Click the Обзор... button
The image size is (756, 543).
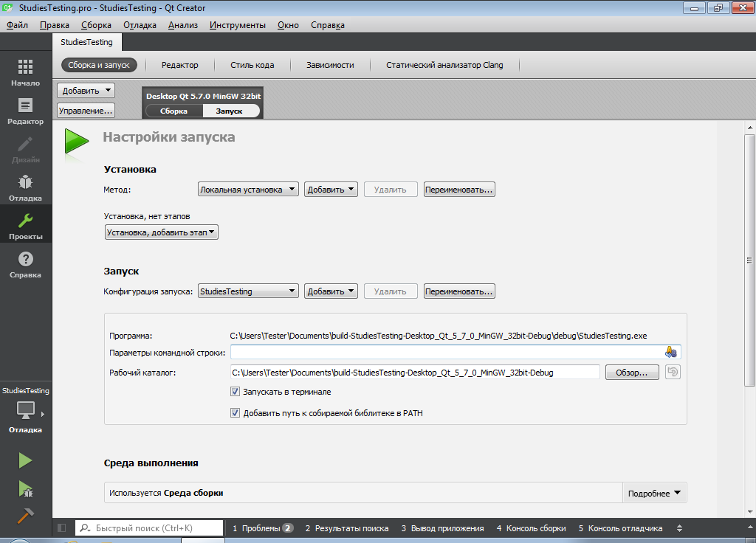pyautogui.click(x=631, y=373)
